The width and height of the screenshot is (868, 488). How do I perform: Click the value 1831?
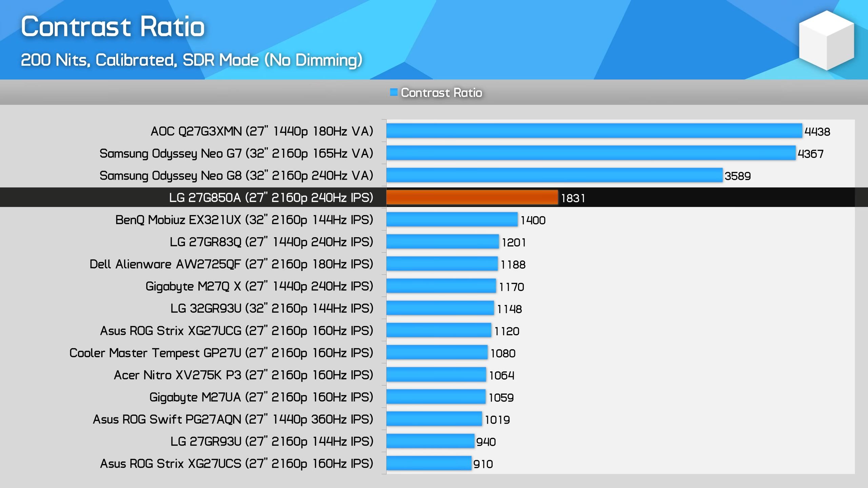tap(573, 198)
